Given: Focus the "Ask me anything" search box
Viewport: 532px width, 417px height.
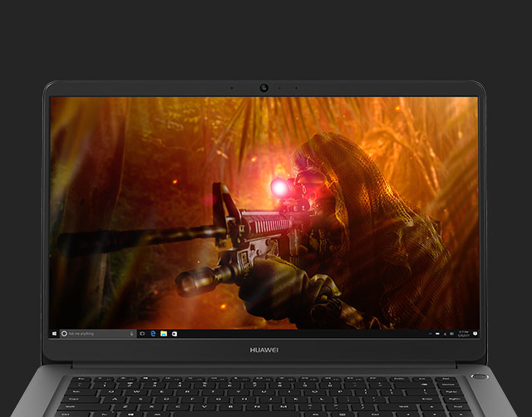Looking at the screenshot, I should tap(98, 334).
